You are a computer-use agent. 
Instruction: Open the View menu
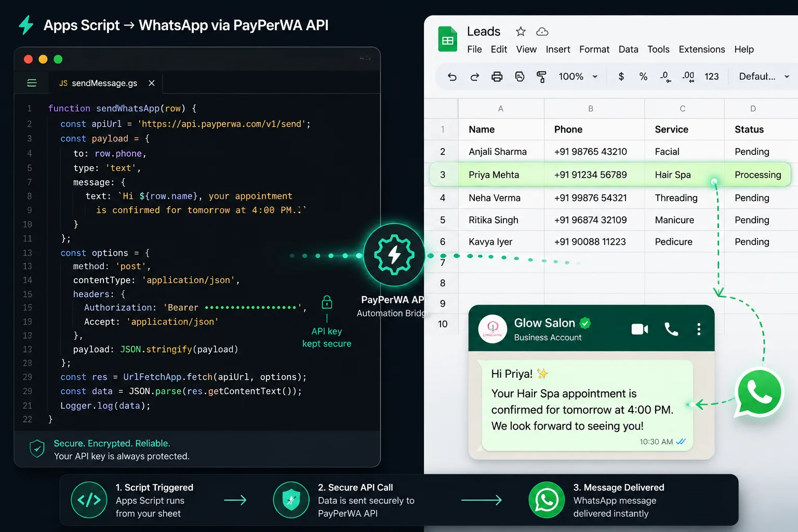[x=526, y=49]
